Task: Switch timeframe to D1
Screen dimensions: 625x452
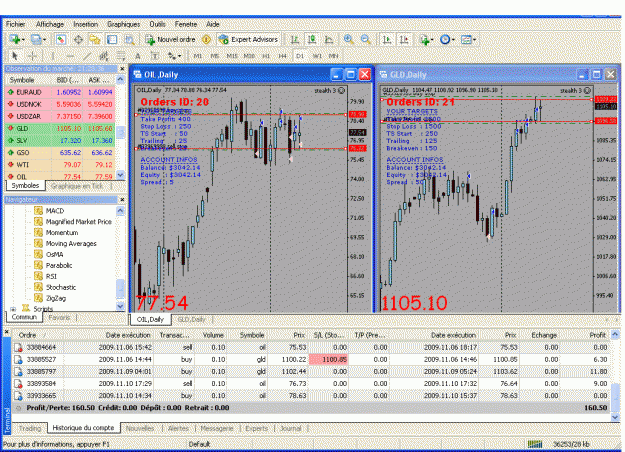Action: [x=300, y=56]
